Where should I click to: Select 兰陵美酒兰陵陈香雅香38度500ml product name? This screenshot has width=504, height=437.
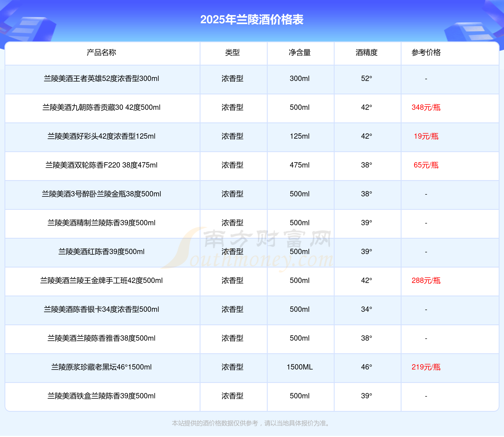pos(101,338)
